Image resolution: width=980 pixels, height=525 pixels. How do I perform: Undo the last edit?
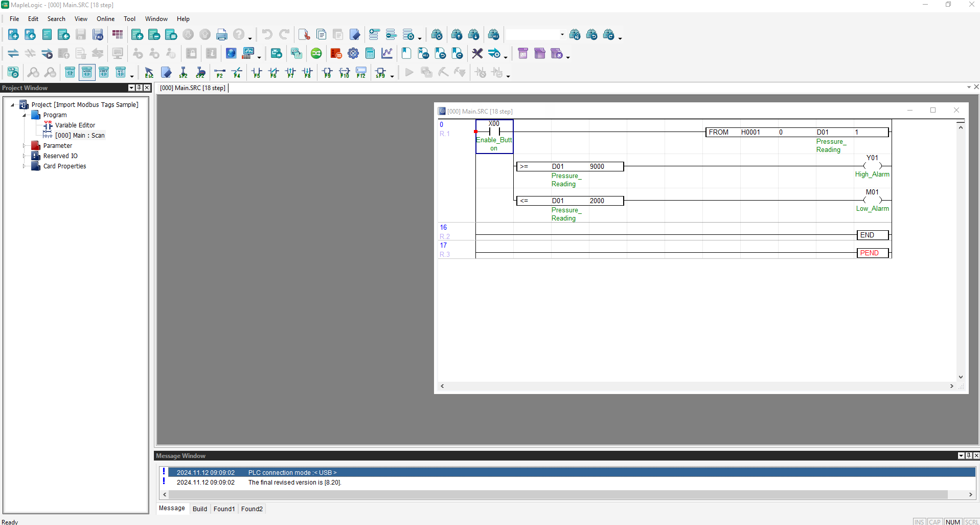pos(266,34)
